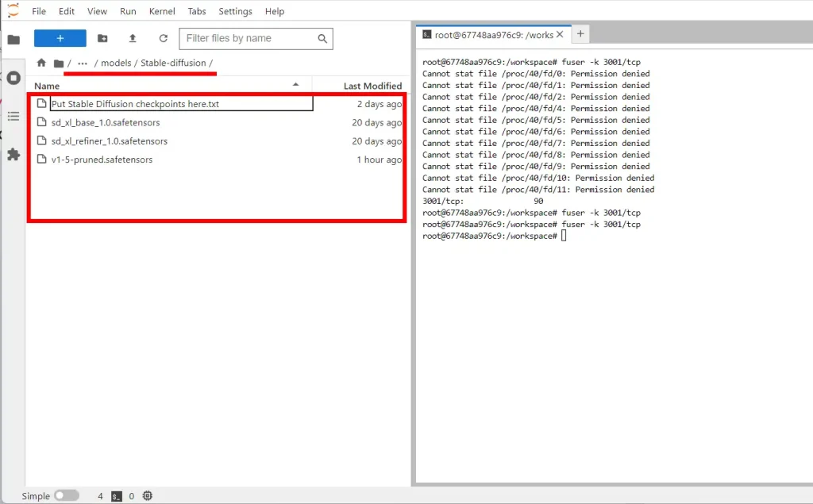Screen dimensions: 813x504
Task: Open the running terminals and kernels panel
Action: pyautogui.click(x=13, y=78)
